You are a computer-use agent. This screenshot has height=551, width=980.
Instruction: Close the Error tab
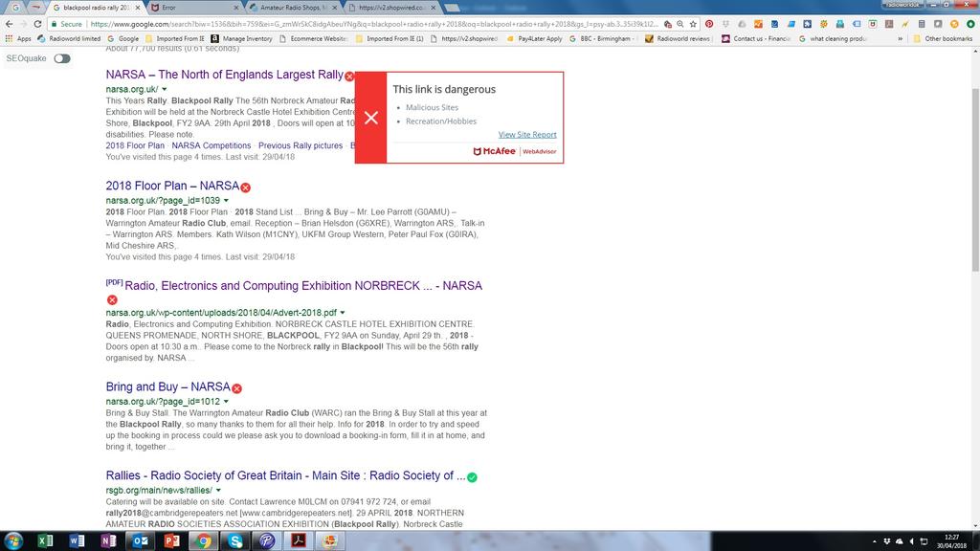[x=236, y=8]
